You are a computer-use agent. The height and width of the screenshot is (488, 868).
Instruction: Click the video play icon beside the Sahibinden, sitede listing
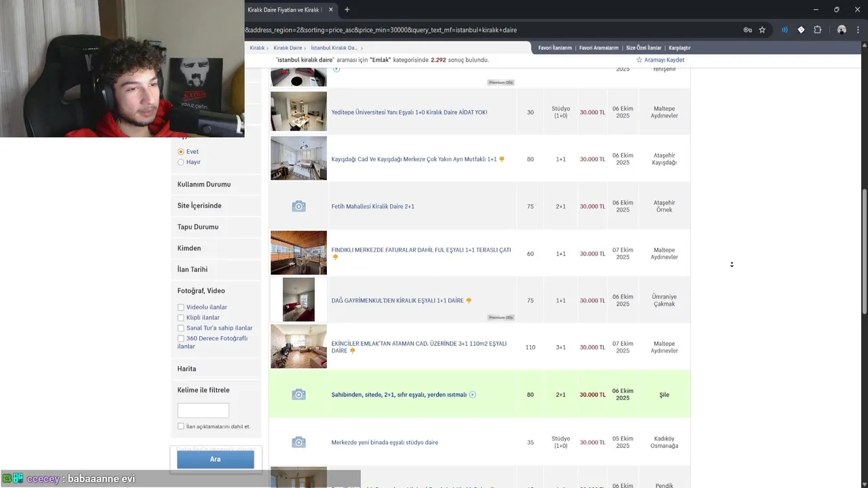click(x=473, y=394)
